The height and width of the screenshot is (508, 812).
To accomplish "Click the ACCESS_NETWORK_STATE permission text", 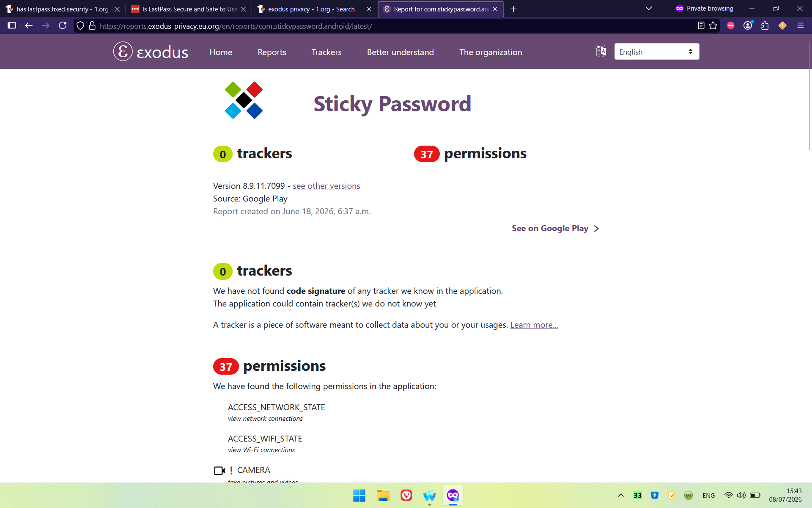I will pyautogui.click(x=277, y=407).
